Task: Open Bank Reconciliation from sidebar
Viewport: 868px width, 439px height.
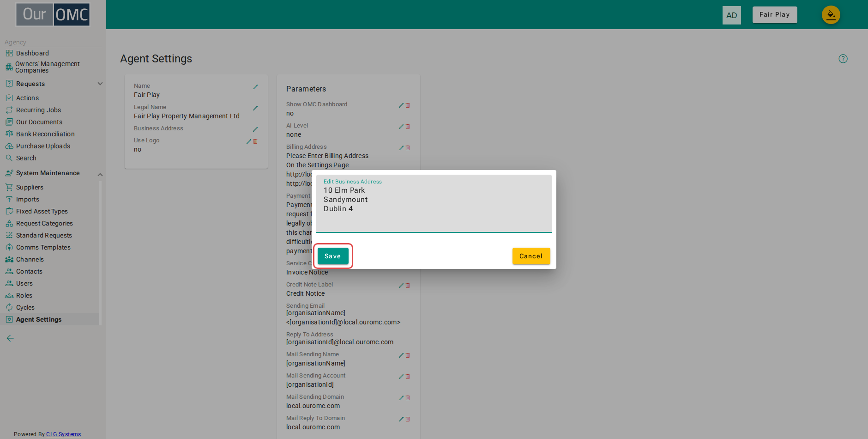Action: (x=45, y=134)
